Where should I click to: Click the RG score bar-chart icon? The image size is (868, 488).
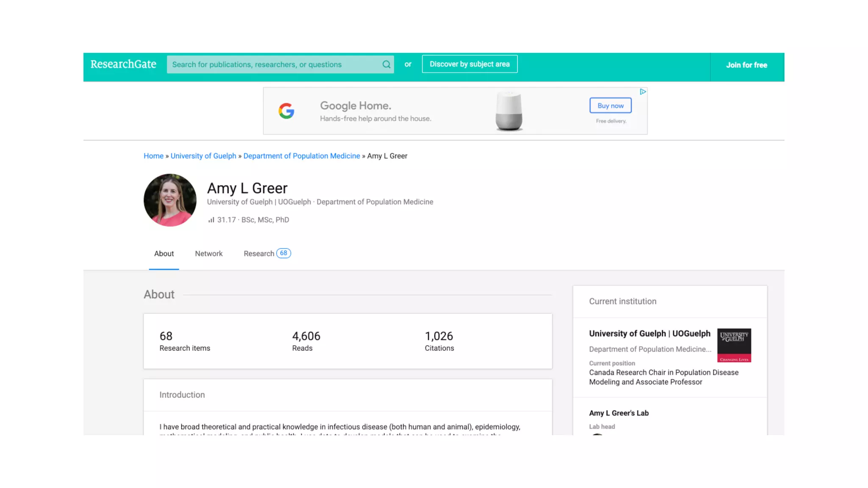point(211,220)
